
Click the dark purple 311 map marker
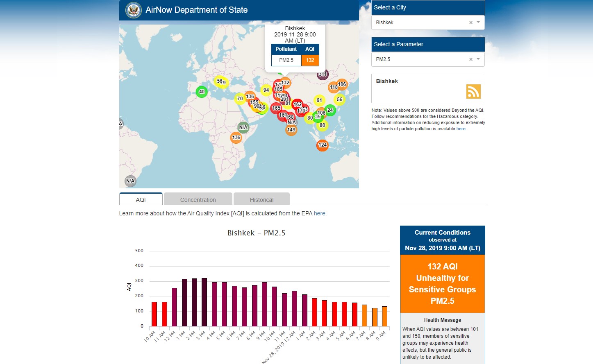(x=323, y=74)
